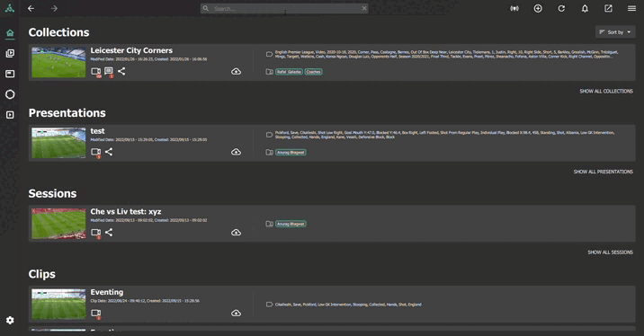
Task: Click the test presentation title
Action: pos(98,131)
